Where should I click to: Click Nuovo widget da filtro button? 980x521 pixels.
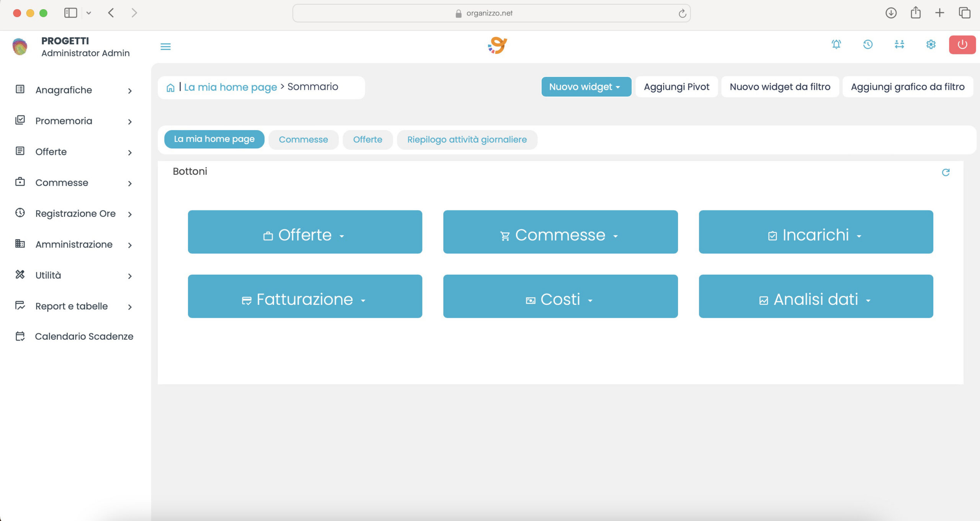780,87
